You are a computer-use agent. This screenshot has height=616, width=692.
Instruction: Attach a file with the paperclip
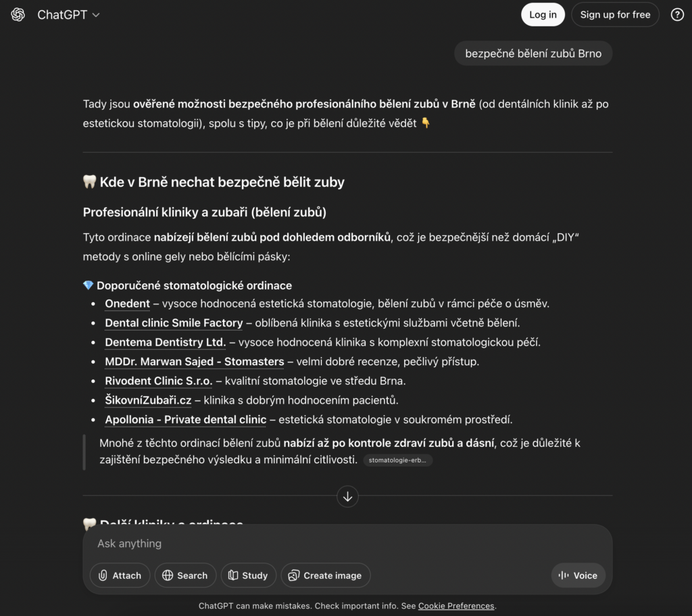[x=120, y=575]
